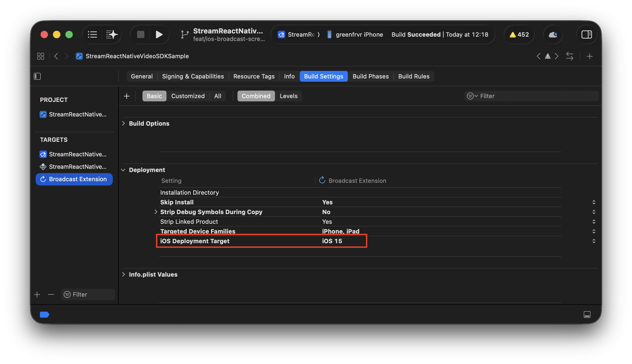
Task: Switch to Combined view
Action: 256,96
